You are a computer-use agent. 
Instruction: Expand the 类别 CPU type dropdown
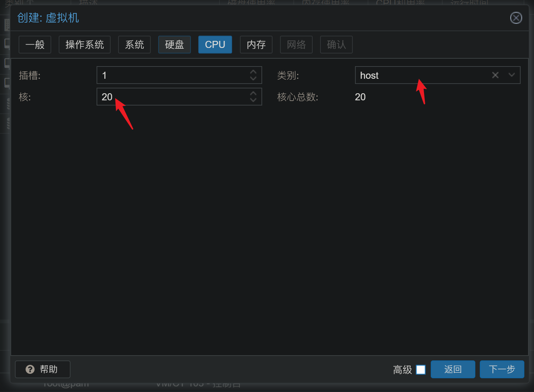(x=512, y=75)
